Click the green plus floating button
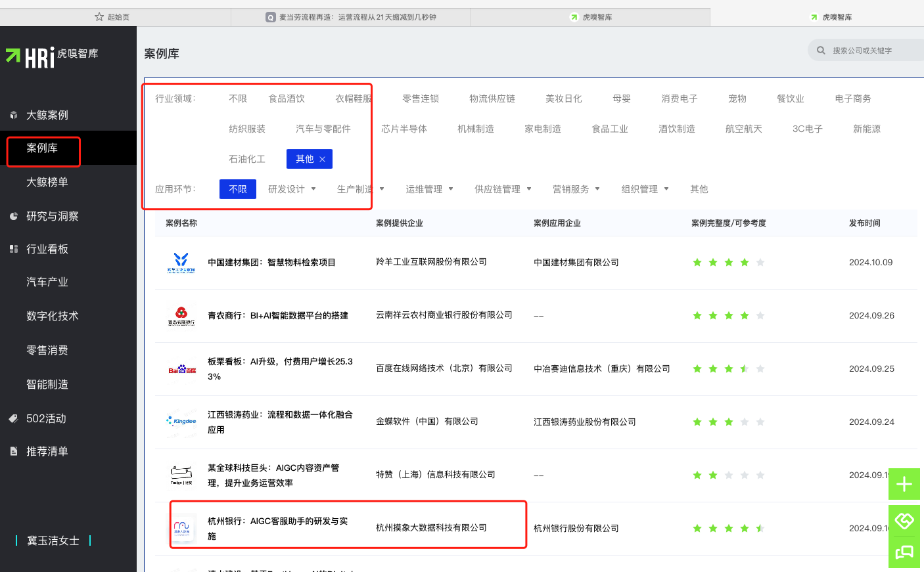 [x=904, y=485]
